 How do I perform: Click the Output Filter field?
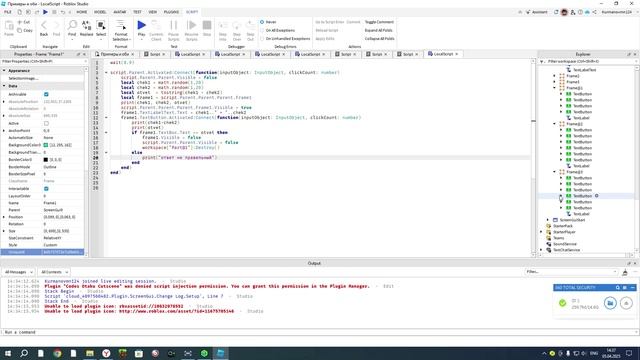point(571,272)
